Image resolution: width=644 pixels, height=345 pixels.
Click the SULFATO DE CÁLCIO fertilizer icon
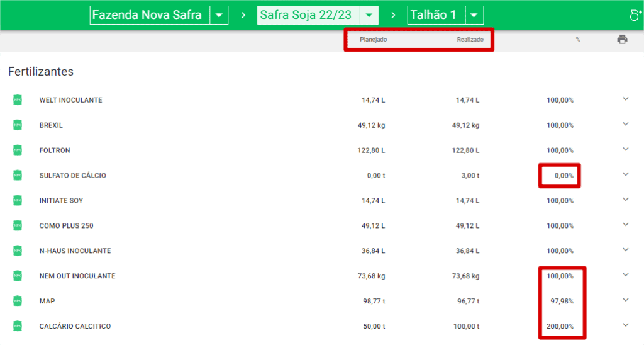(18, 176)
